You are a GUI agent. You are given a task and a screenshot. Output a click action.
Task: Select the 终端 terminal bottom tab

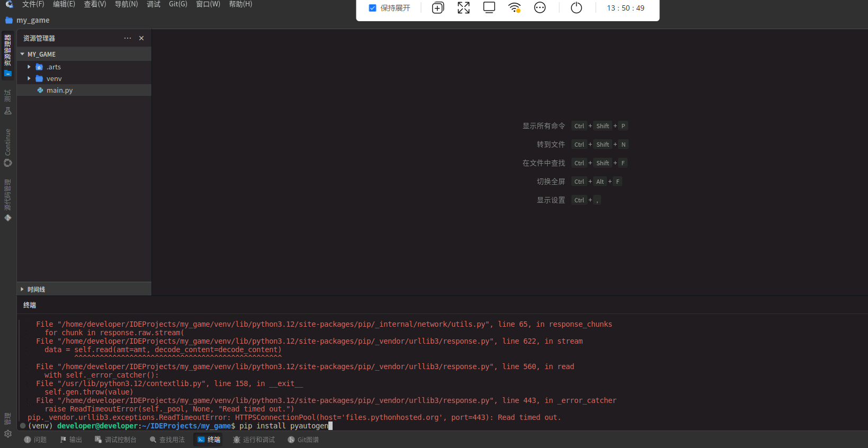(209, 440)
